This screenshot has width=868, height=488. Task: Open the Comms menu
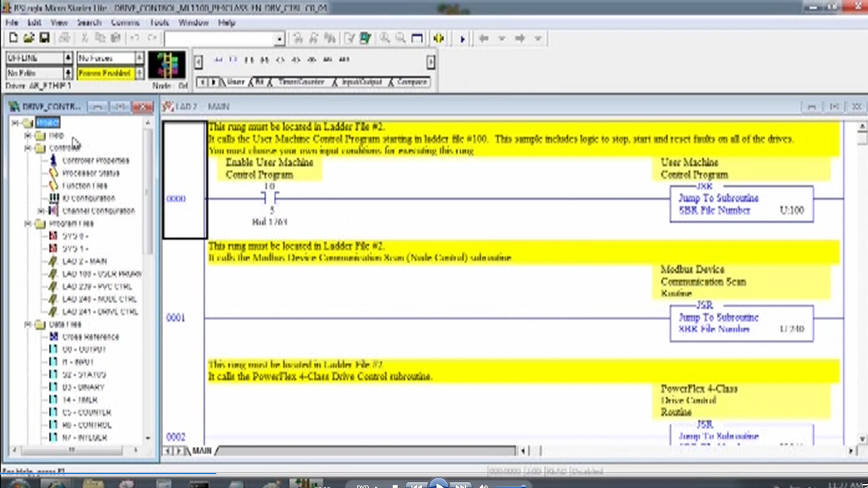click(x=125, y=22)
